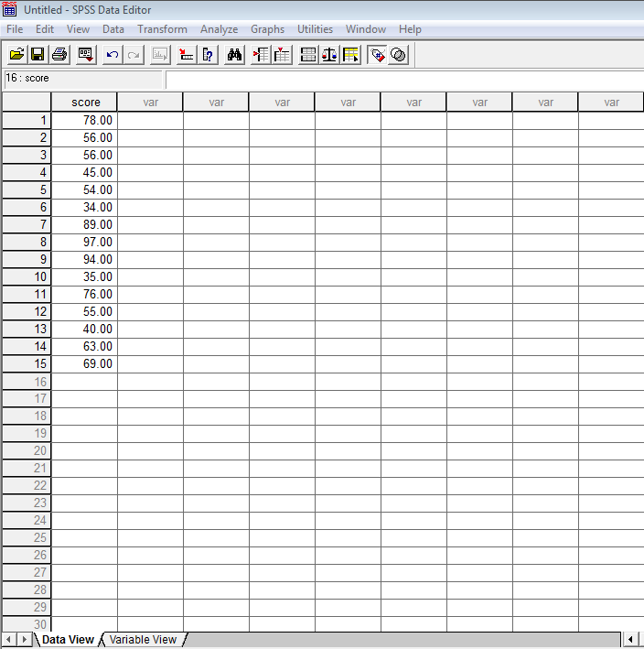Print the data with the printer icon
The height and width of the screenshot is (649, 644).
[59, 55]
